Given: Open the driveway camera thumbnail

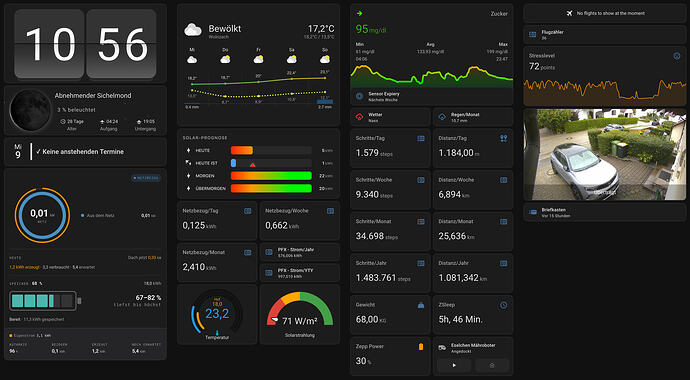Looking at the screenshot, I should click(x=605, y=155).
